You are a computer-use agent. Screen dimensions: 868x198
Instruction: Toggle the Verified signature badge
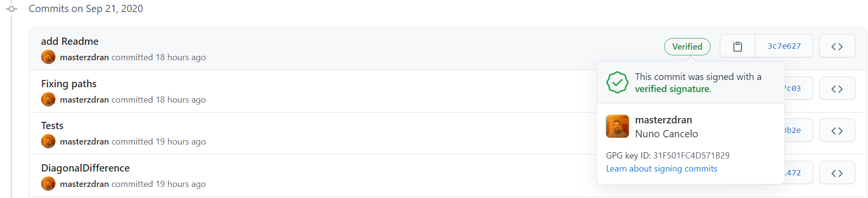click(687, 47)
